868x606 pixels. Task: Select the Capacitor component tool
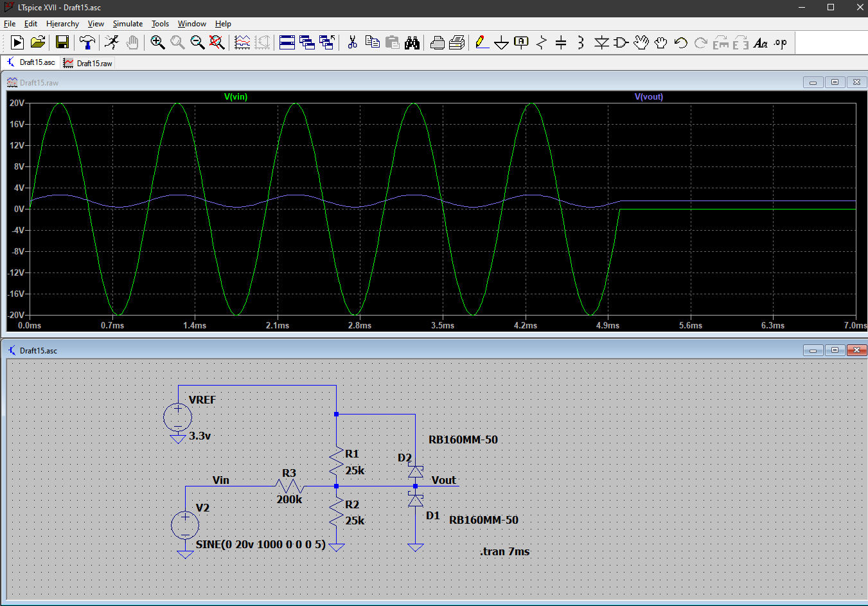pos(561,42)
